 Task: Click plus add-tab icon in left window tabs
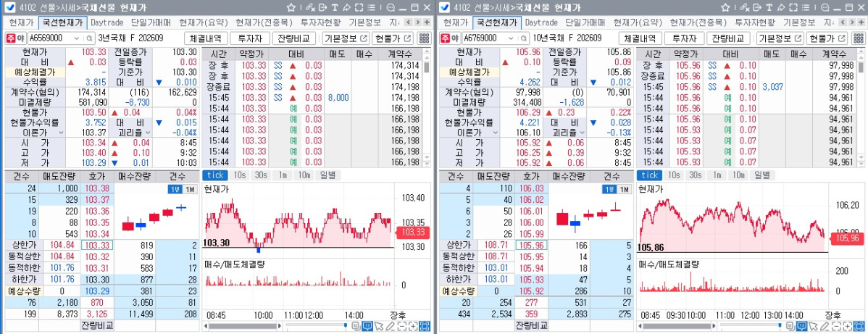coord(427,22)
